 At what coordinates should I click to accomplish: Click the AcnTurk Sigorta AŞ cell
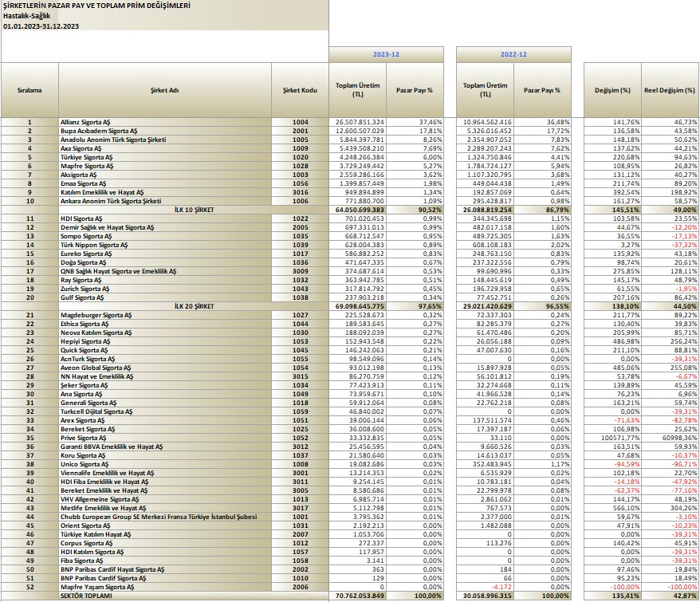165,359
